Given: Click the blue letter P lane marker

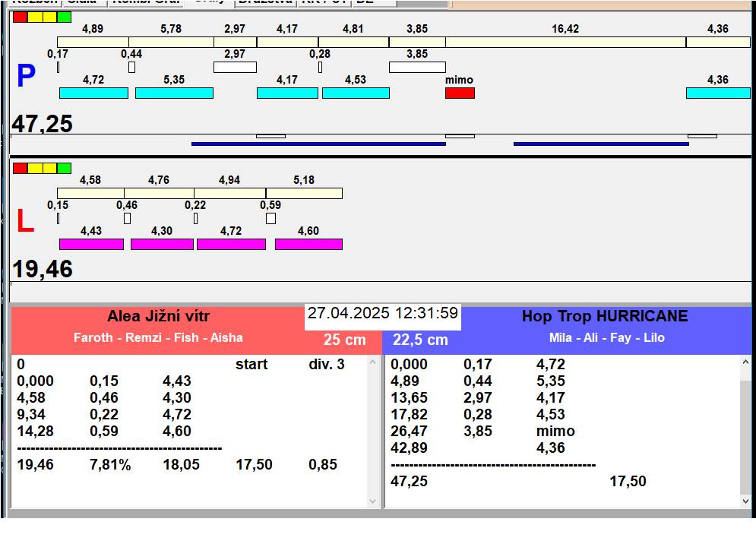Looking at the screenshot, I should (x=26, y=77).
